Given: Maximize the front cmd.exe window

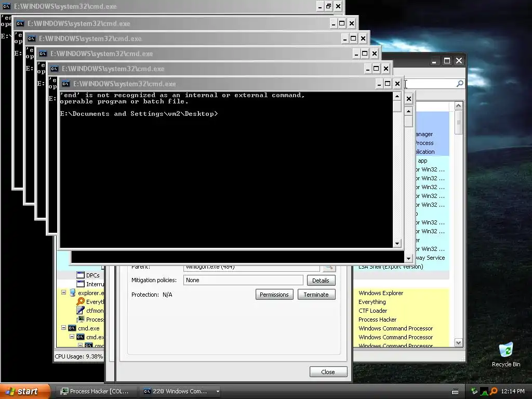Looking at the screenshot, I should [x=388, y=84].
